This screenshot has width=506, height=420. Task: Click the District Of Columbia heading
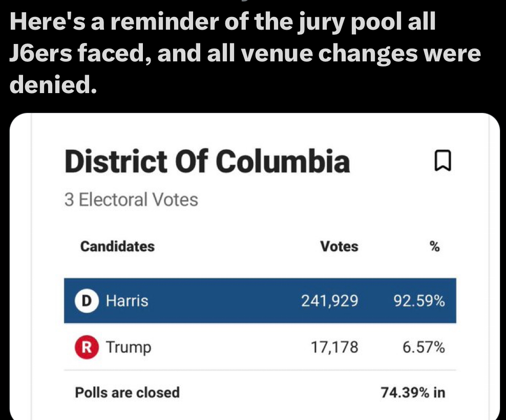tap(207, 161)
